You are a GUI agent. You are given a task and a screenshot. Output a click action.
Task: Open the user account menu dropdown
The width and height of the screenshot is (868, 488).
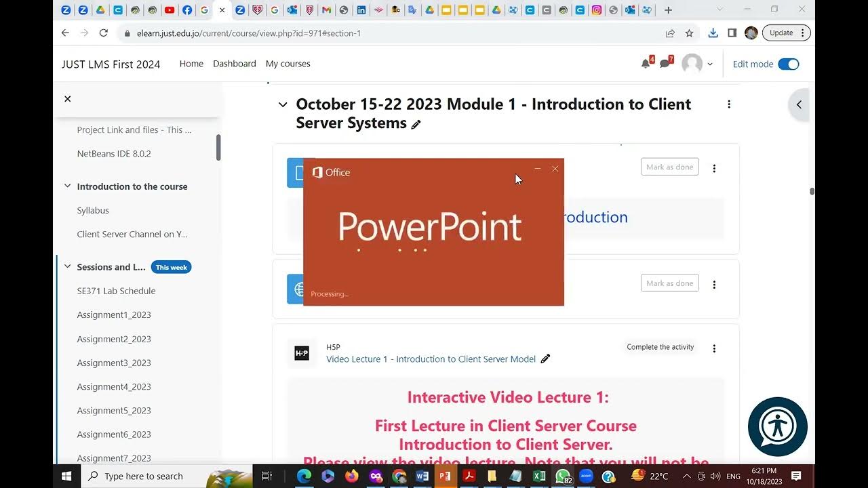(697, 64)
